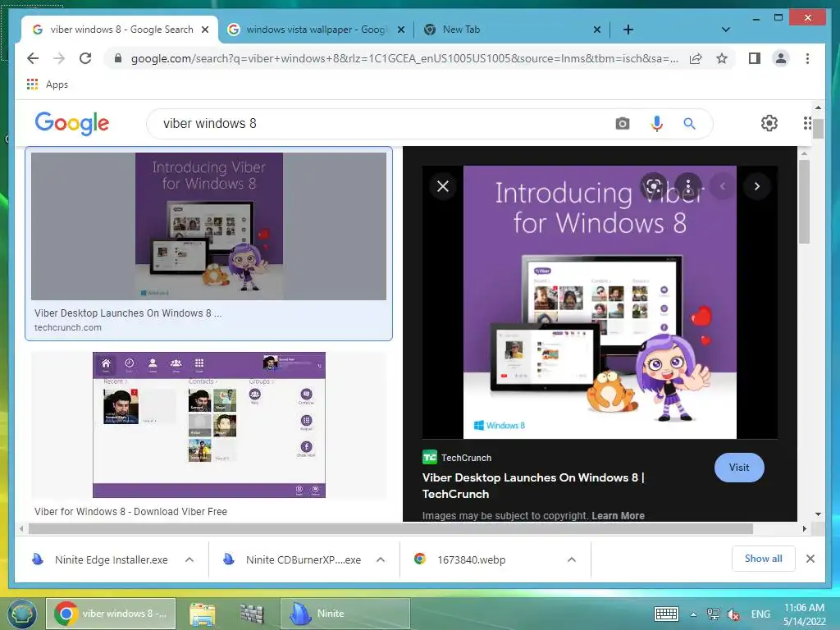Open the tab search dropdown

click(x=725, y=30)
